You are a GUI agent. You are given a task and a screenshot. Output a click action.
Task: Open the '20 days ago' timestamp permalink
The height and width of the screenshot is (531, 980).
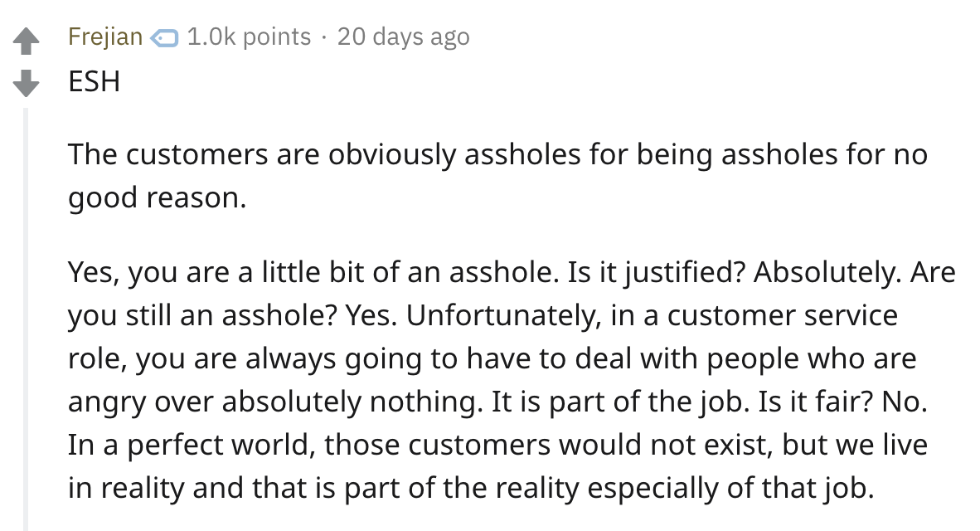click(403, 37)
